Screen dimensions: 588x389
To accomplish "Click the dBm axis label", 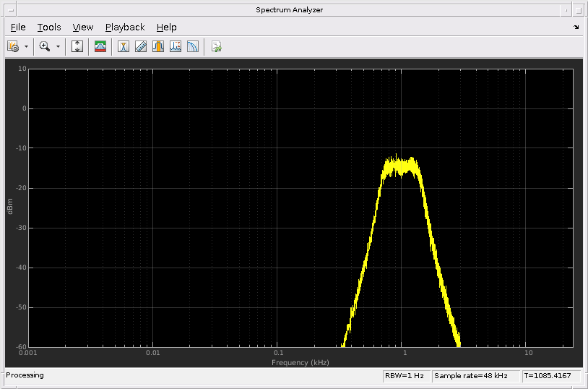I will [9, 207].
